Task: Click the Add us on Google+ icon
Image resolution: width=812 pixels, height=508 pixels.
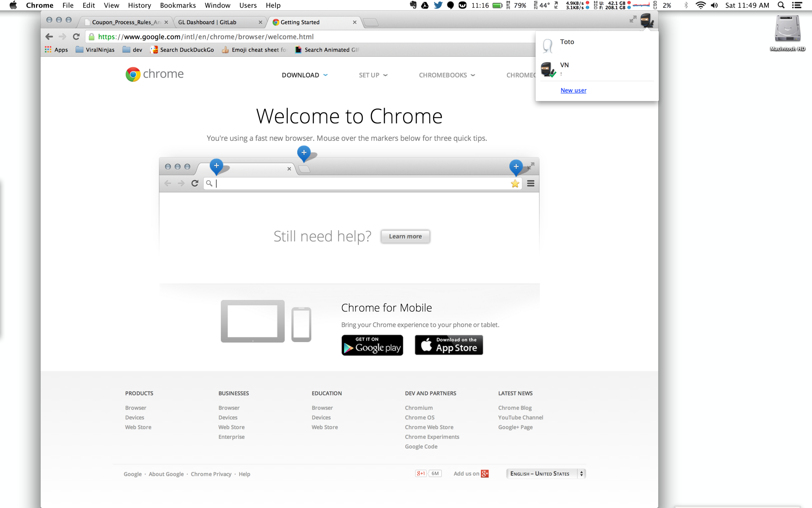Action: (x=485, y=474)
